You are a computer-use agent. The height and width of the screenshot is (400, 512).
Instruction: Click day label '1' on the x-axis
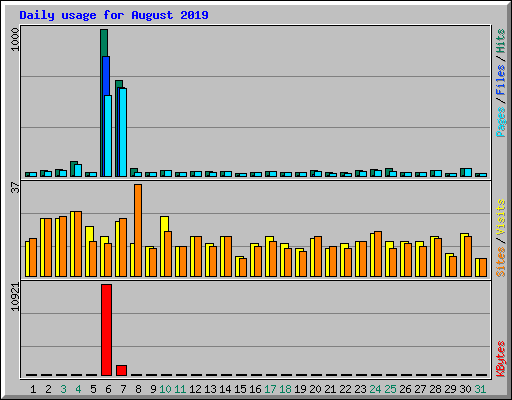tap(33, 389)
